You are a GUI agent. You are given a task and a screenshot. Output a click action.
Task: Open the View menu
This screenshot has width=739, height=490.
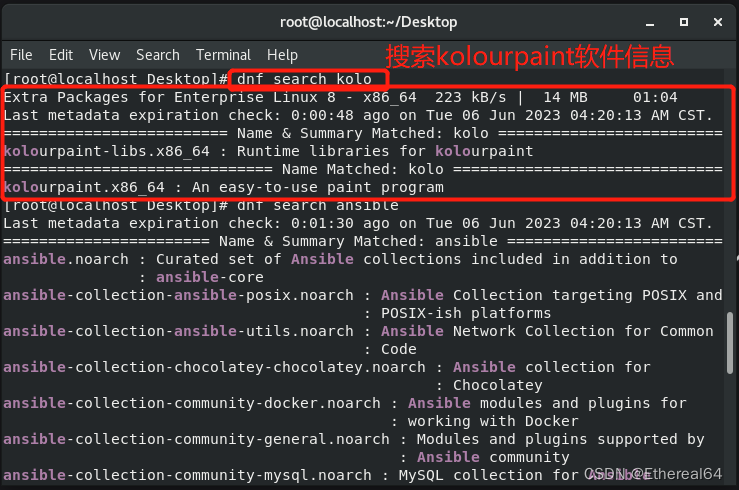click(x=105, y=55)
